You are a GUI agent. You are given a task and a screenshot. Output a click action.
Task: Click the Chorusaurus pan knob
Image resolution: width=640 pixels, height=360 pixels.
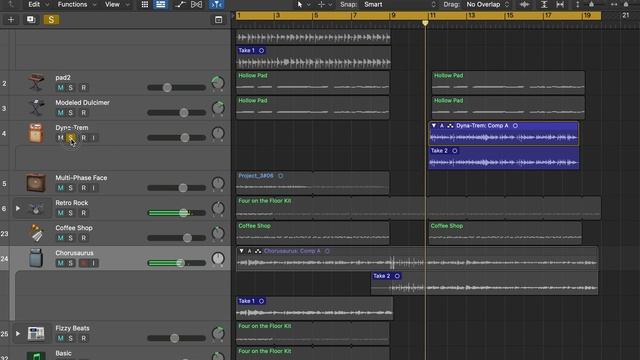[x=218, y=258]
